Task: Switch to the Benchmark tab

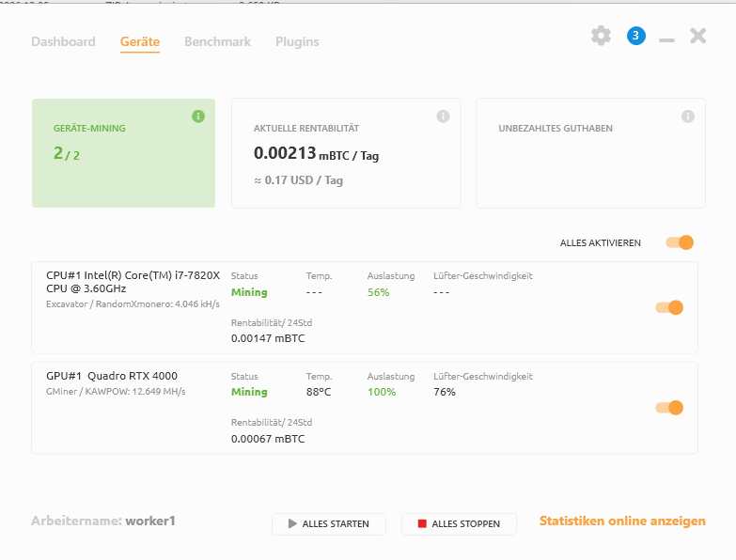Action: coord(217,42)
